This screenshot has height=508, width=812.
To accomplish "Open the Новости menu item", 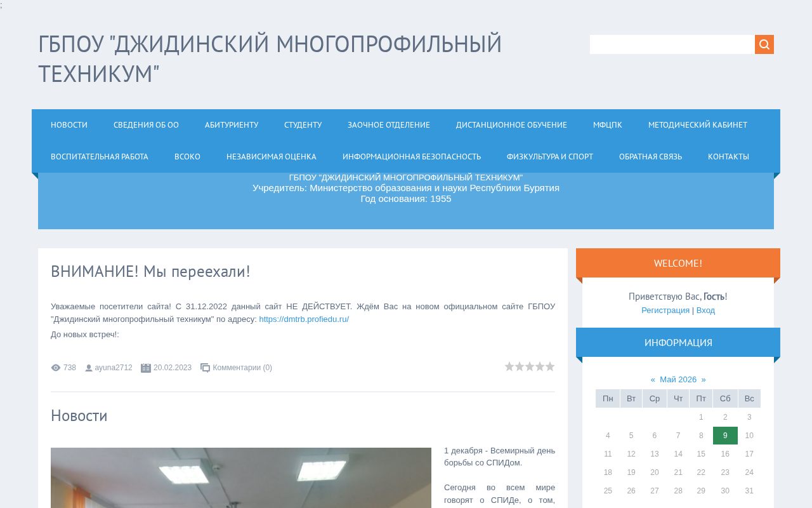I will coord(69,125).
